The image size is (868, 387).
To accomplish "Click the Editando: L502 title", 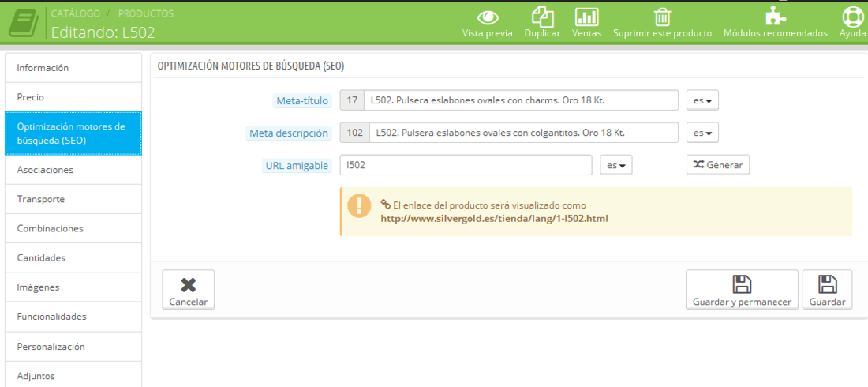I will 103,32.
